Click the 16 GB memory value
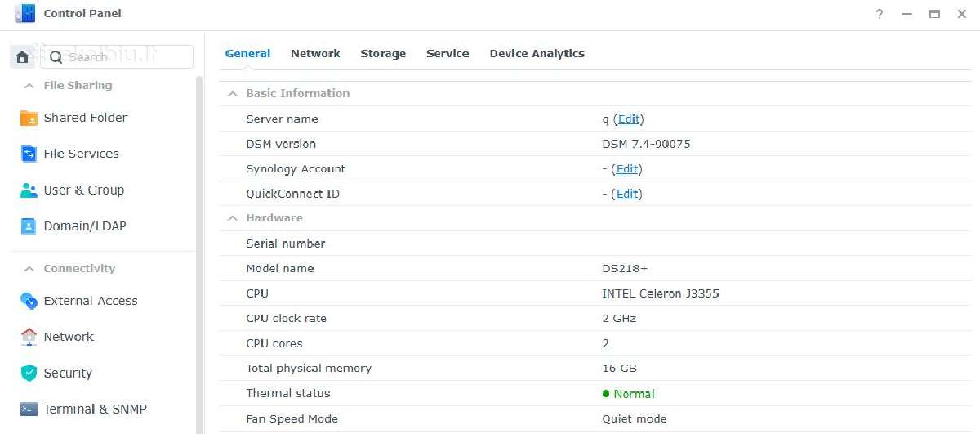 pyautogui.click(x=619, y=369)
